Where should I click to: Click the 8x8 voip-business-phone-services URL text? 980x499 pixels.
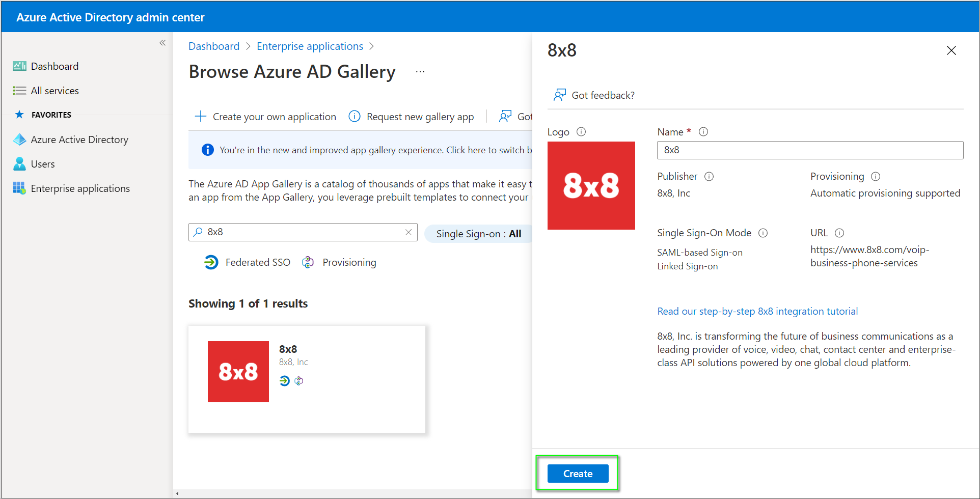[x=870, y=256]
